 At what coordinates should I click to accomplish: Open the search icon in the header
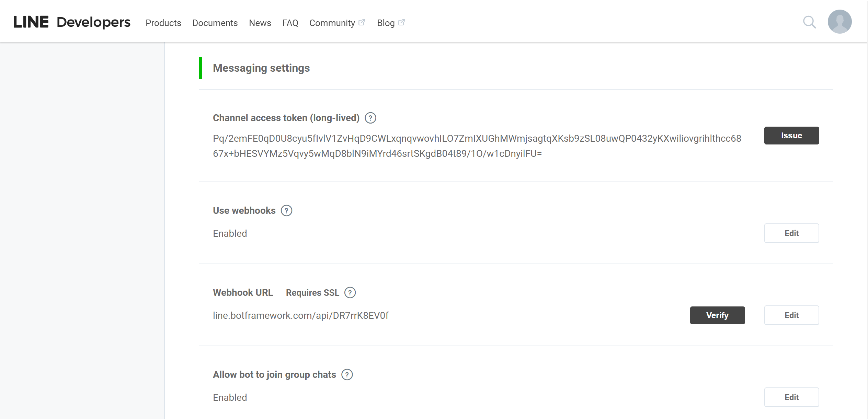[809, 22]
